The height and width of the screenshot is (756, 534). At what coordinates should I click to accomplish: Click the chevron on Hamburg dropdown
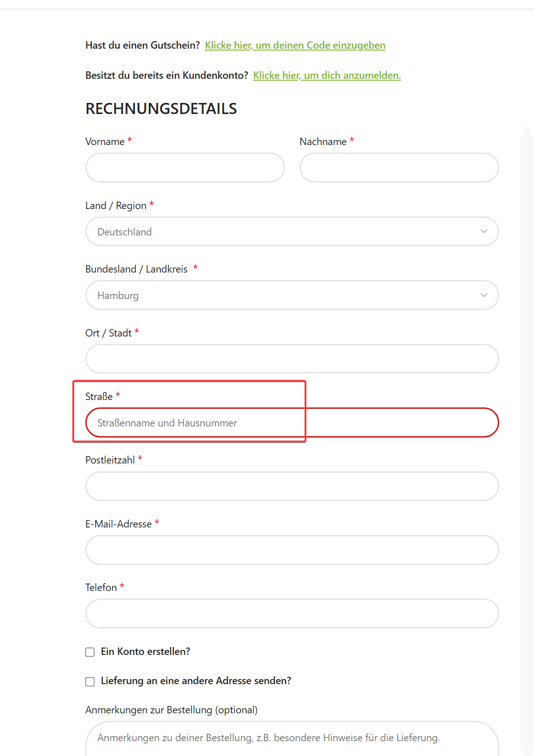(x=484, y=295)
